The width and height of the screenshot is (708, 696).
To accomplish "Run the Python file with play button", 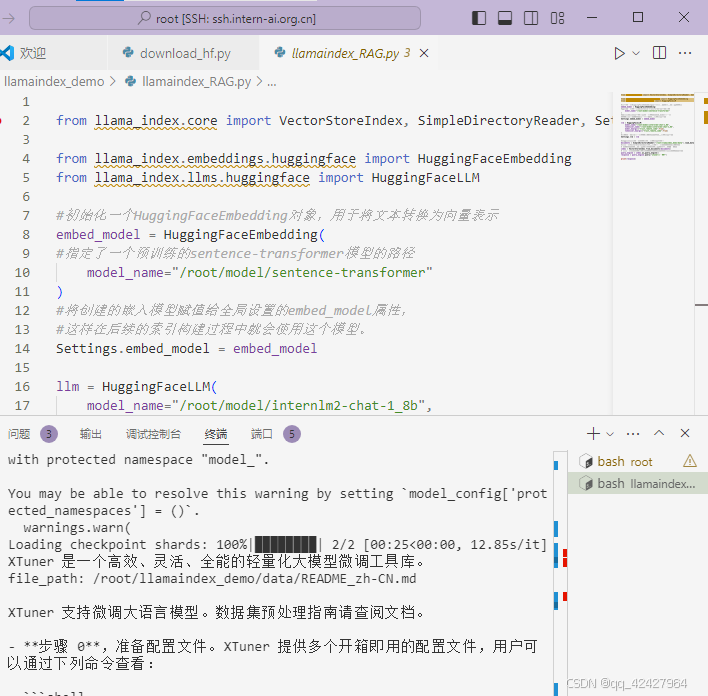I will point(619,53).
